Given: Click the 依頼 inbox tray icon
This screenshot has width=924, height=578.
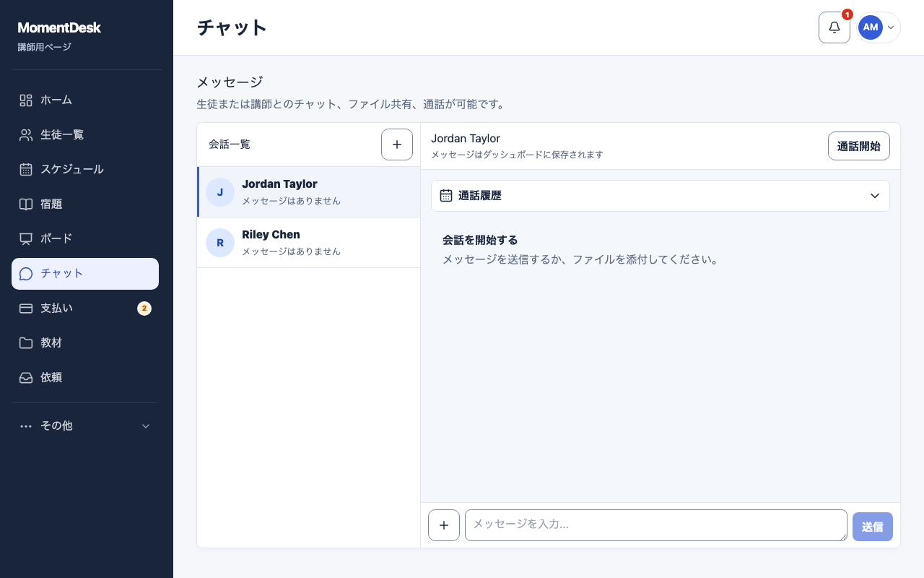Looking at the screenshot, I should [x=26, y=377].
